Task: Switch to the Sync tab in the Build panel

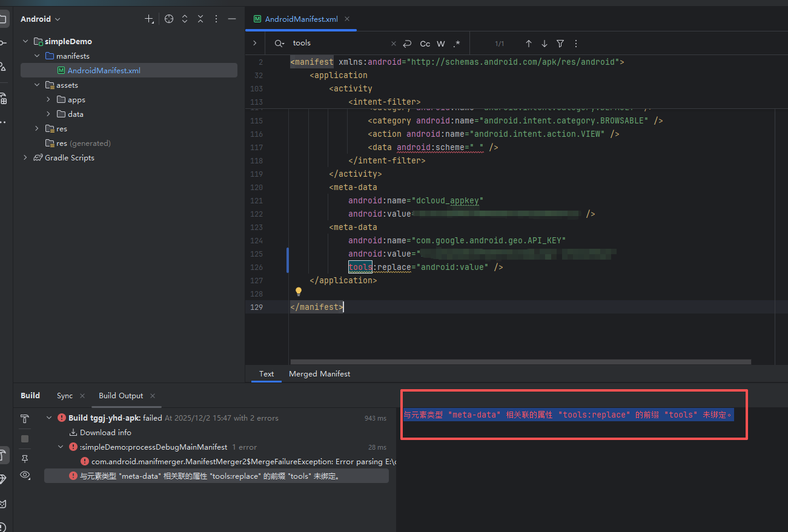Action: tap(65, 396)
